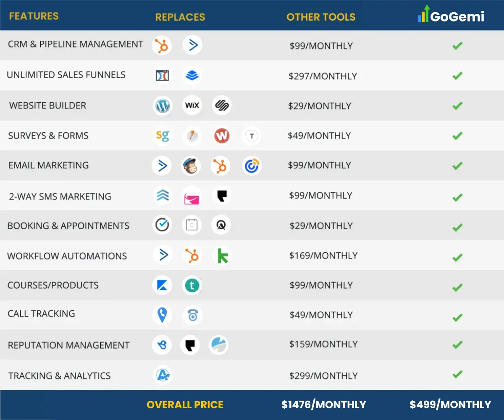Click the Wix logo icon
Image resolution: width=504 pixels, height=420 pixels.
click(x=192, y=105)
